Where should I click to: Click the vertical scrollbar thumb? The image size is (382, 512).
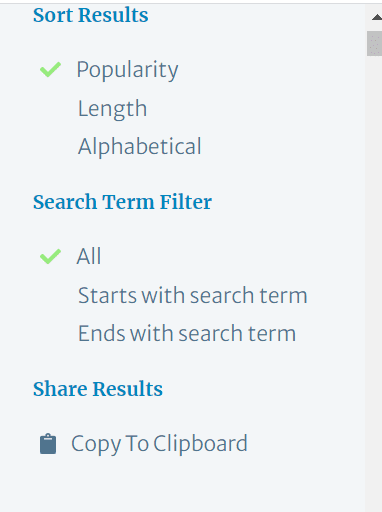coord(374,44)
